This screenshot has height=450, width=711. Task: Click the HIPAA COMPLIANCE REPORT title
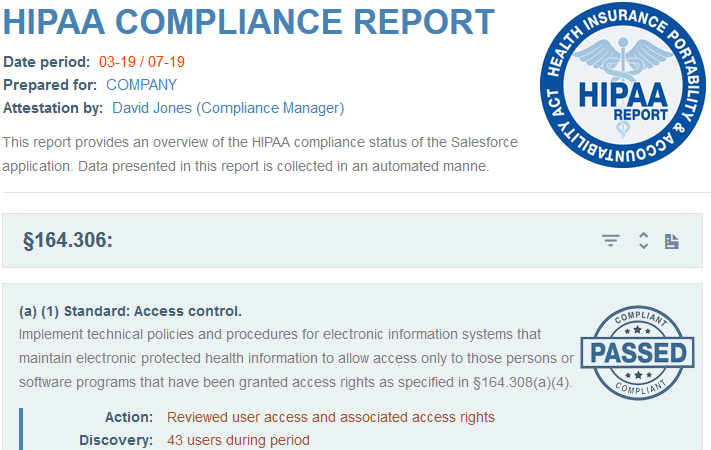coord(248,22)
